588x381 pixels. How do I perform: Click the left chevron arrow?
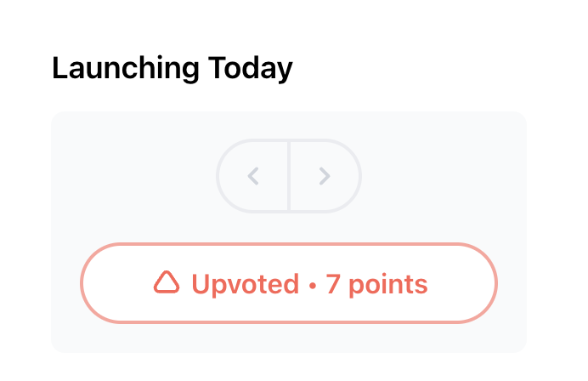coord(252,176)
